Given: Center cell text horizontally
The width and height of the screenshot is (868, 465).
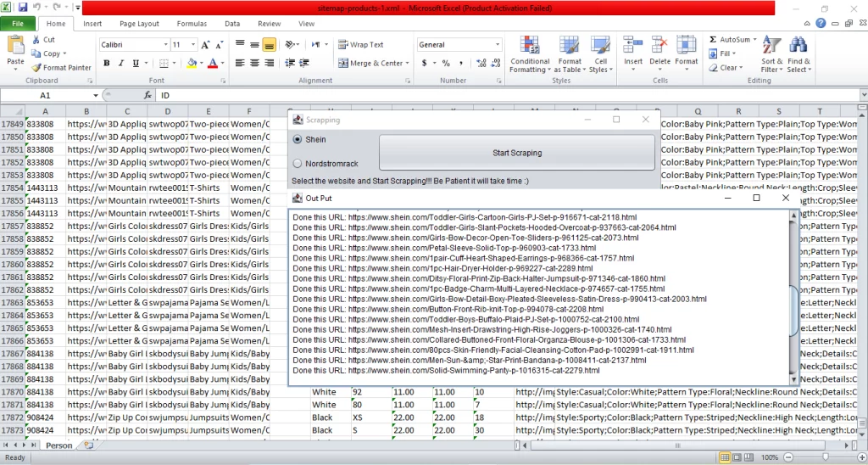Looking at the screenshot, I should [254, 63].
